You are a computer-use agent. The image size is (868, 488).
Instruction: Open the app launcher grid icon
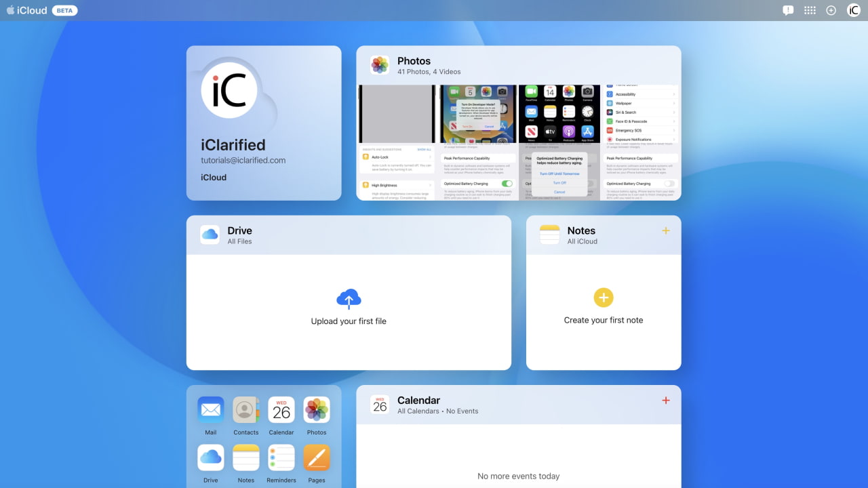[810, 10]
